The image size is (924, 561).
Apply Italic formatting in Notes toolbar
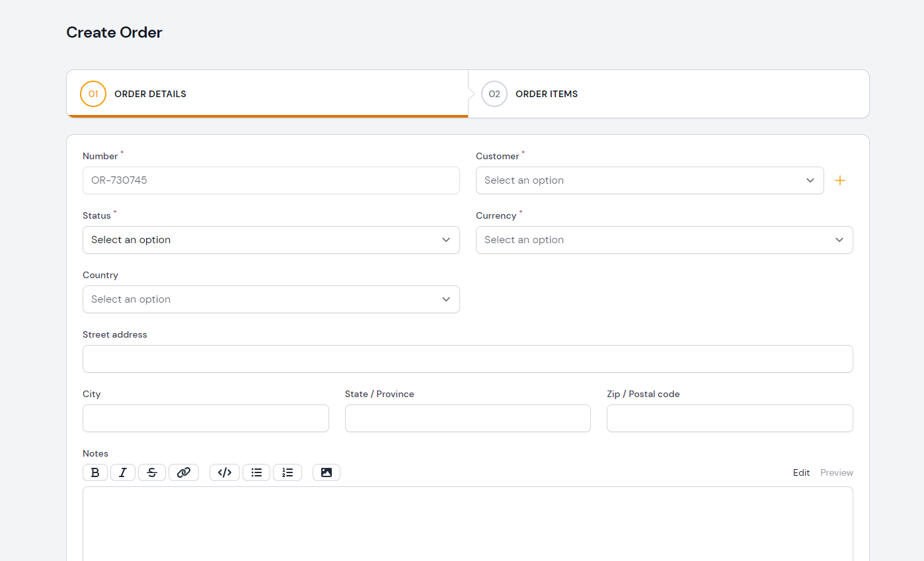click(x=123, y=472)
